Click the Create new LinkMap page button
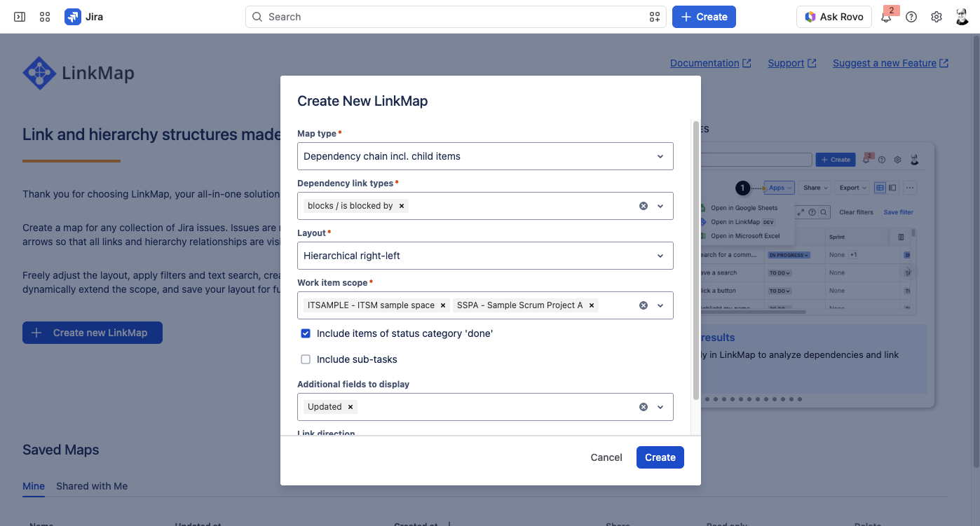This screenshot has height=526, width=980. click(x=93, y=333)
